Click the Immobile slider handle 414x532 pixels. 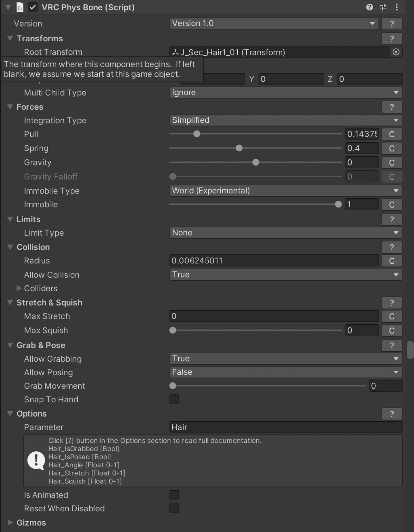338,204
